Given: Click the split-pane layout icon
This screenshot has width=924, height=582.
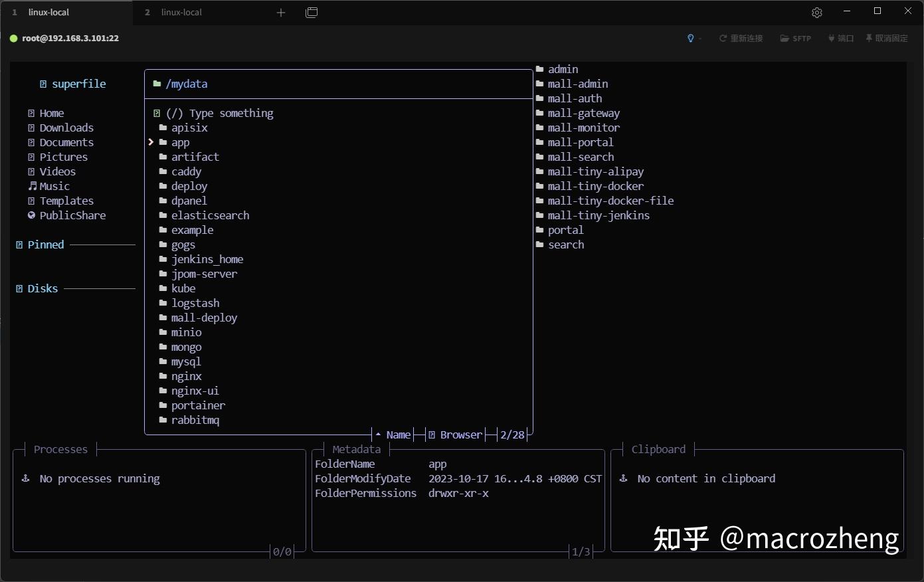Looking at the screenshot, I should tap(312, 12).
